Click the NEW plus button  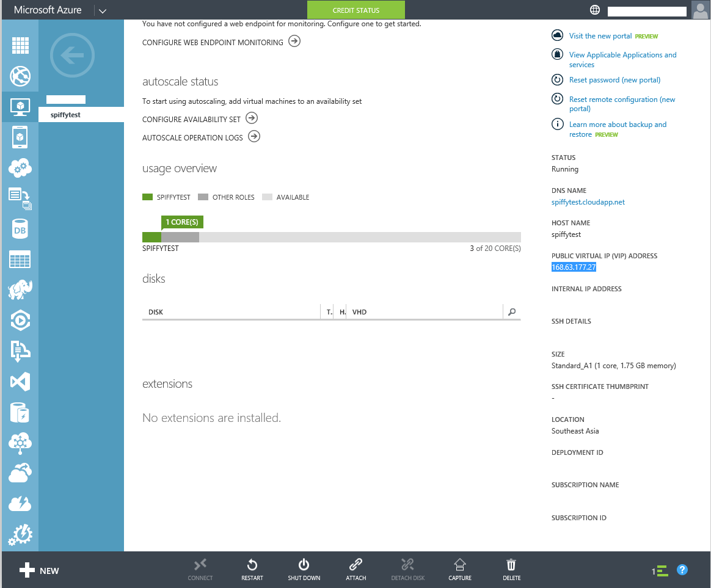[x=39, y=571]
